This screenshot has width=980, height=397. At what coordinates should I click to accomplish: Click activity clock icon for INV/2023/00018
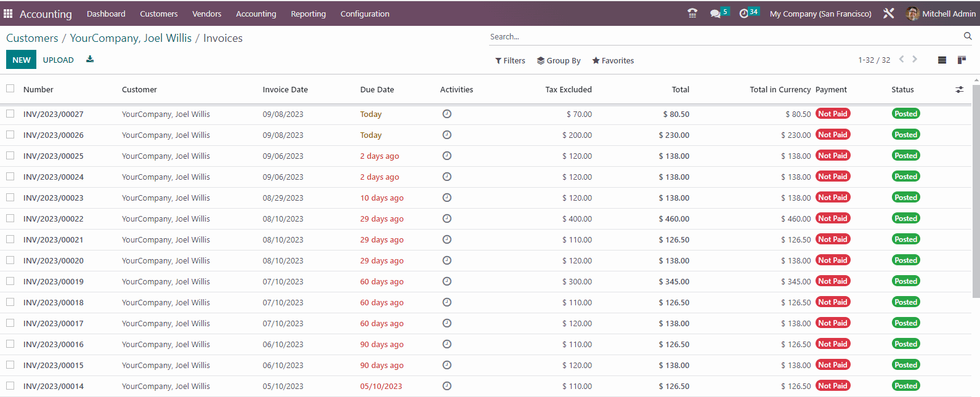click(447, 302)
